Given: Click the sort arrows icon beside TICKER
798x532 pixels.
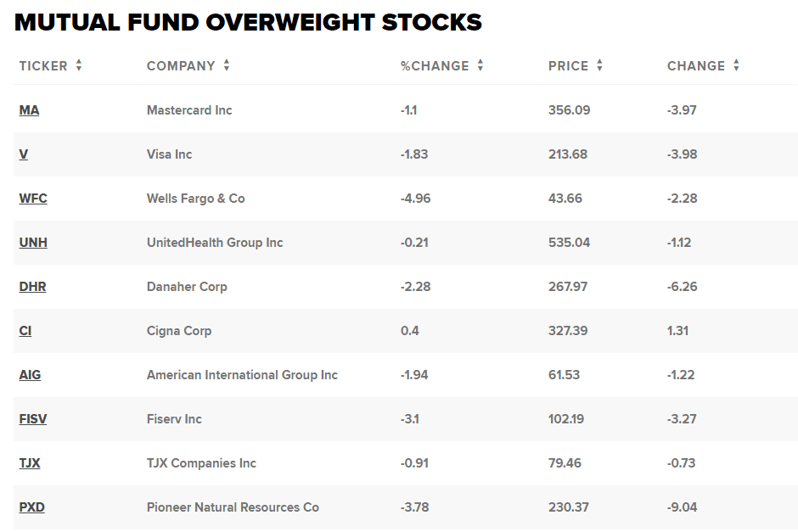Looking at the screenshot, I should pyautogui.click(x=79, y=65).
